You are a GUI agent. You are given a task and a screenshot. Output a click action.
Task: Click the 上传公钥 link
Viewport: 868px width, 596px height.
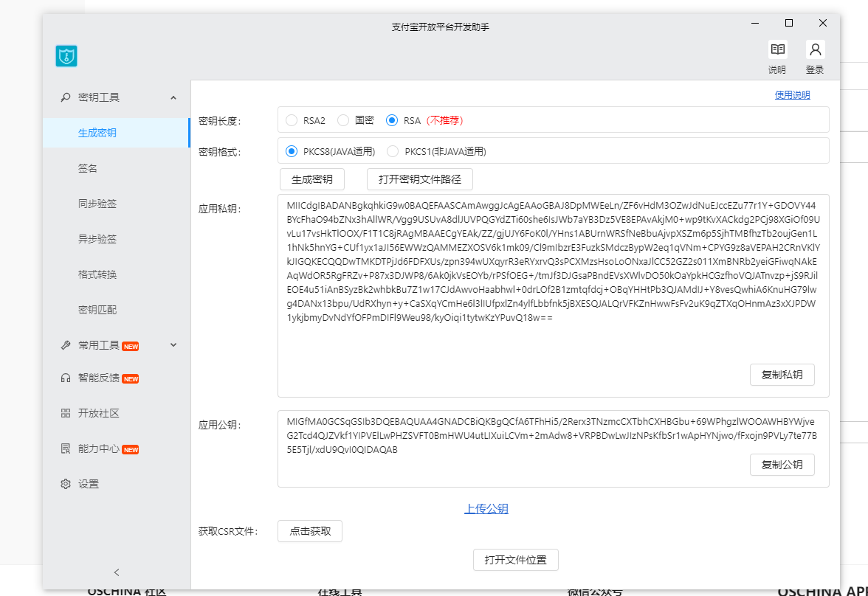[486, 508]
